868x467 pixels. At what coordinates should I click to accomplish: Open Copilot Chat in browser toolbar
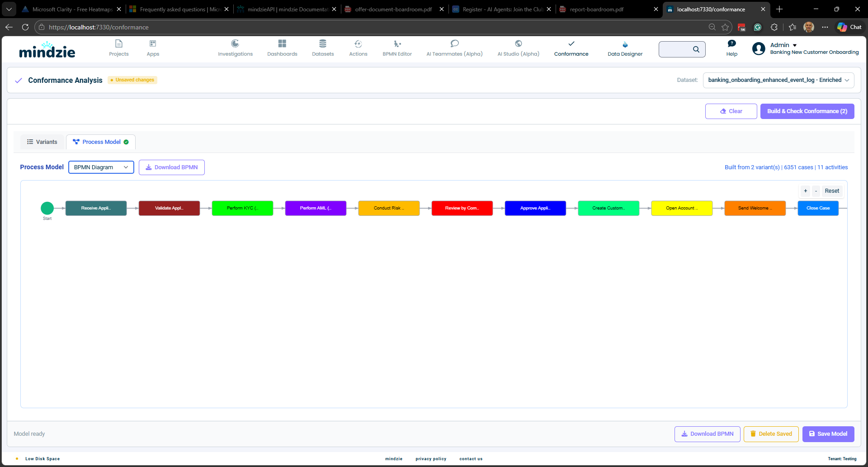pos(849,27)
